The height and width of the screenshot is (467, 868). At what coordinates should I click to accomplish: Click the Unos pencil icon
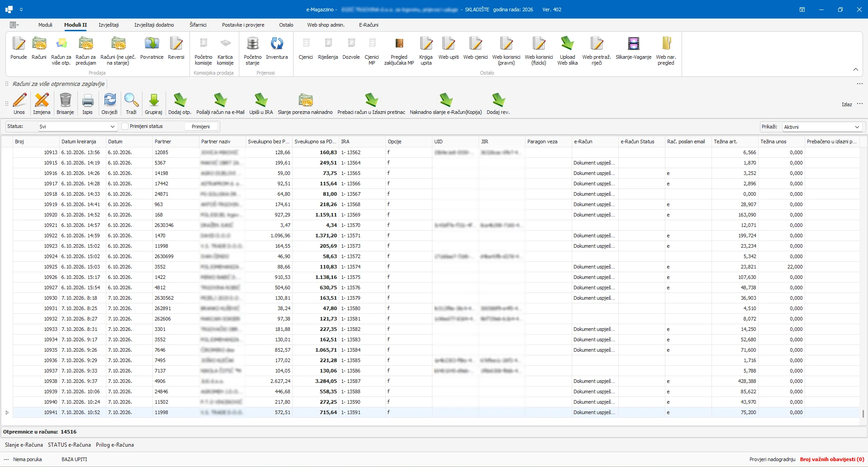tap(19, 100)
